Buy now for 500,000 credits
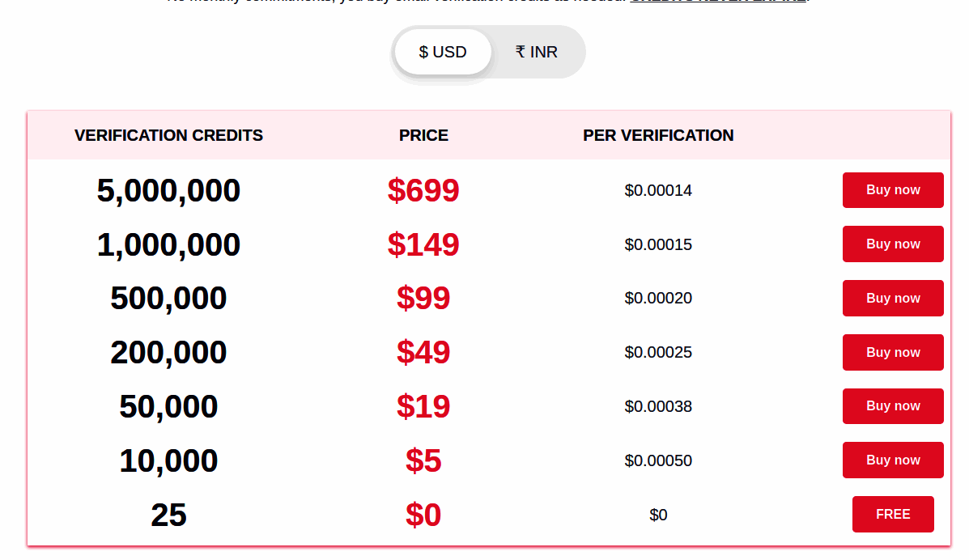Screen dimensions: 969x560 893,298
